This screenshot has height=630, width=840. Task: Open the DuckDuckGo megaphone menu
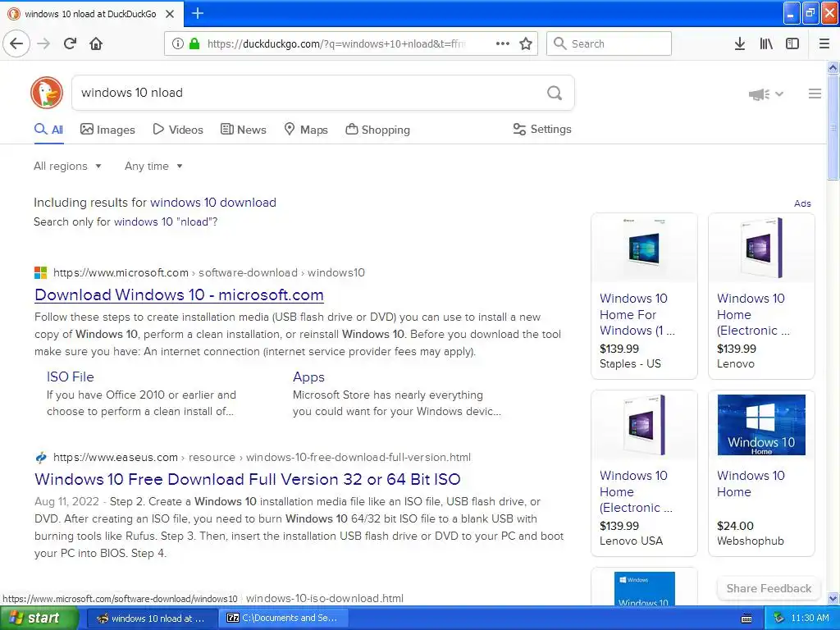765,94
